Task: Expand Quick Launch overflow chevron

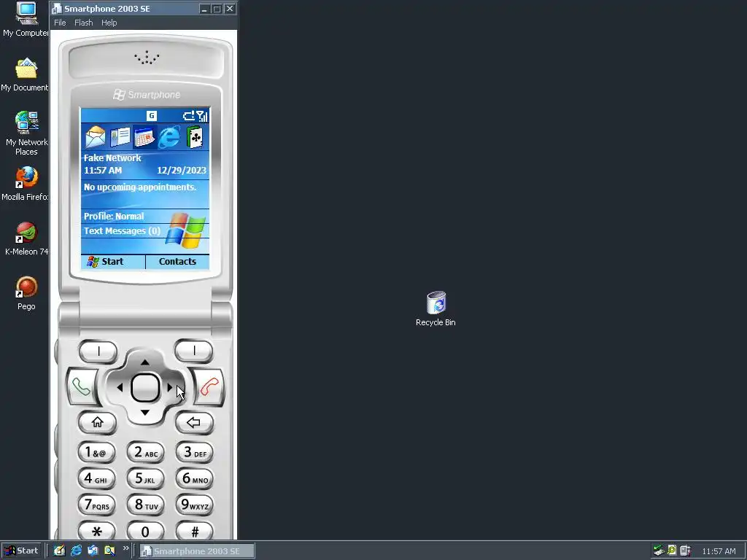Action: [125, 548]
